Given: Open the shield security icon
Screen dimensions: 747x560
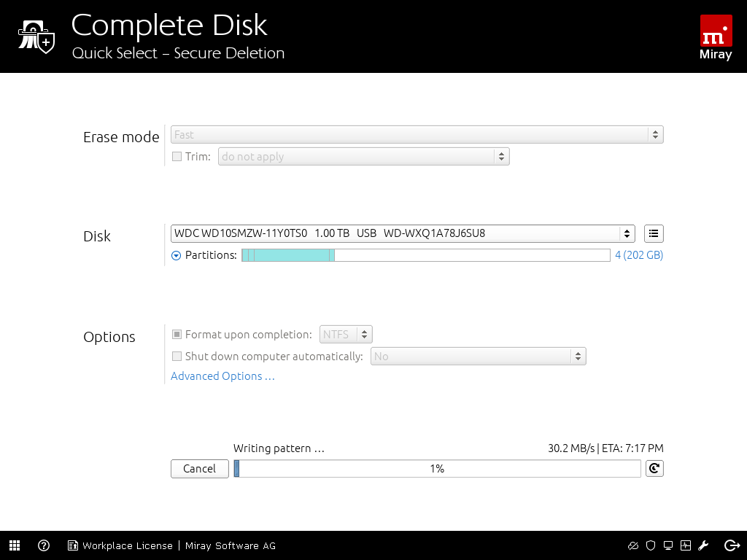Looking at the screenshot, I should click(651, 545).
